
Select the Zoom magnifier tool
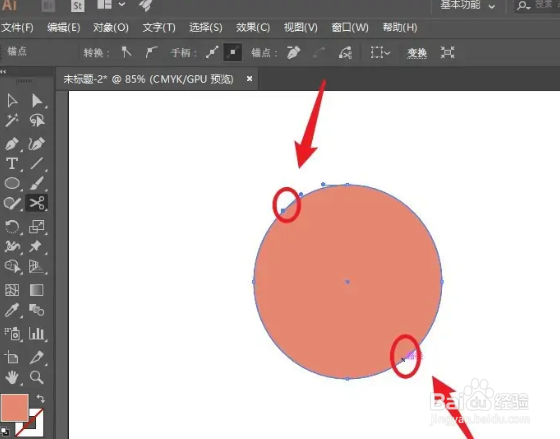[x=37, y=377]
